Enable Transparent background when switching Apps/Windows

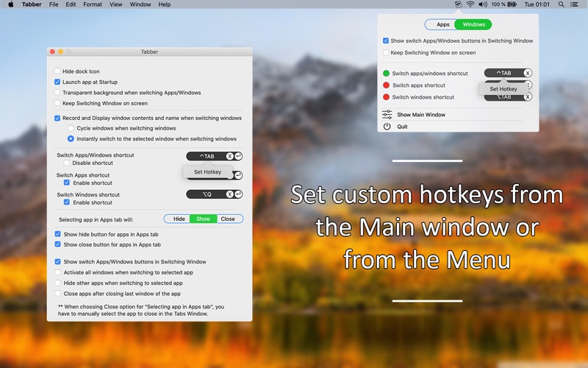(x=57, y=93)
